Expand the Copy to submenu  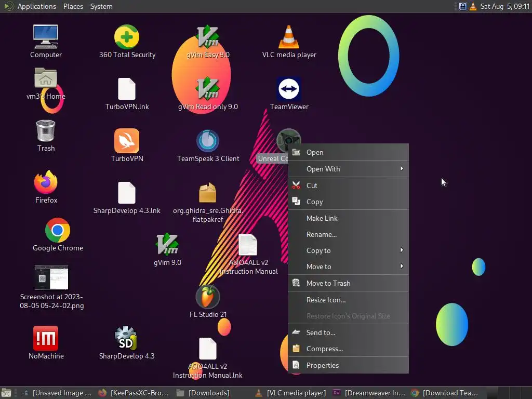[x=348, y=250]
